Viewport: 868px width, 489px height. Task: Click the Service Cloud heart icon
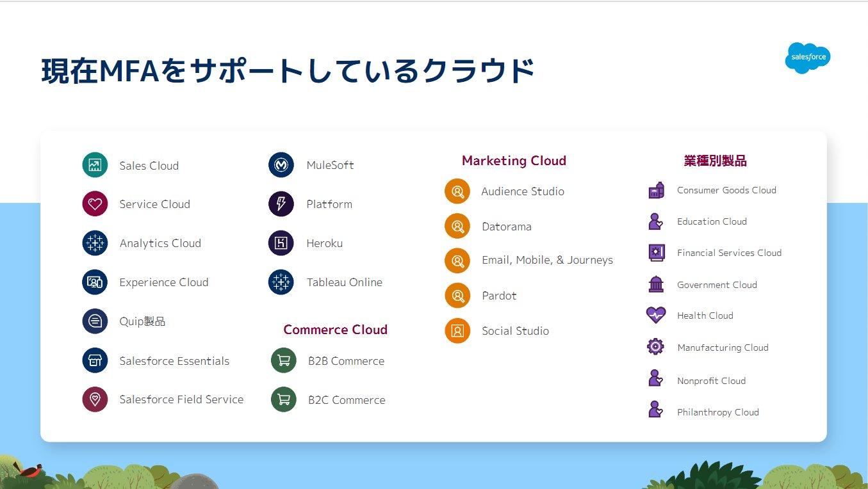[95, 204]
